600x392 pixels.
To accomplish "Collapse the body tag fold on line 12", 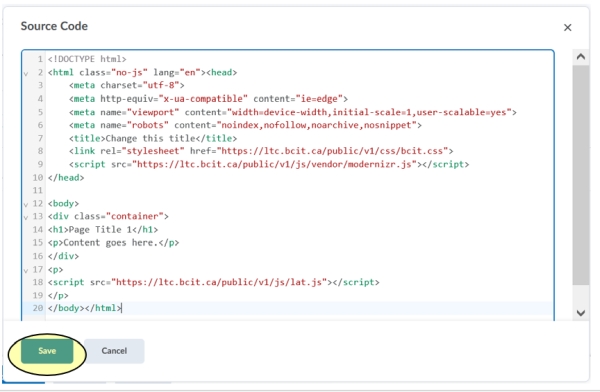I will [x=26, y=204].
